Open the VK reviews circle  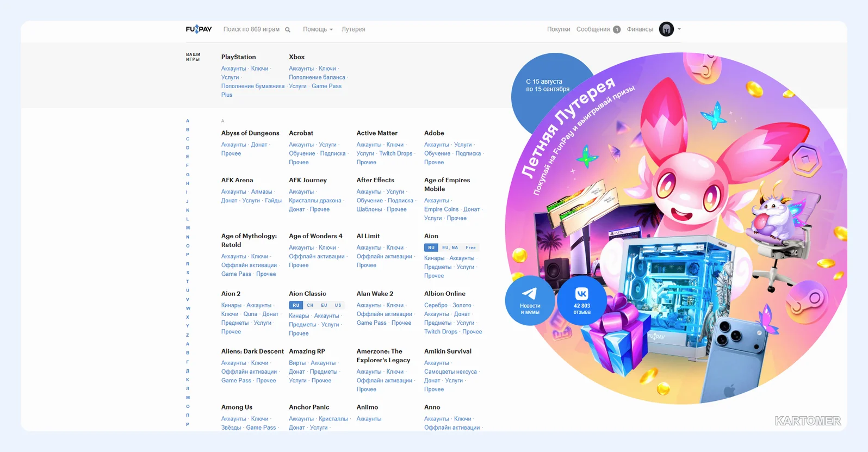[x=582, y=301]
